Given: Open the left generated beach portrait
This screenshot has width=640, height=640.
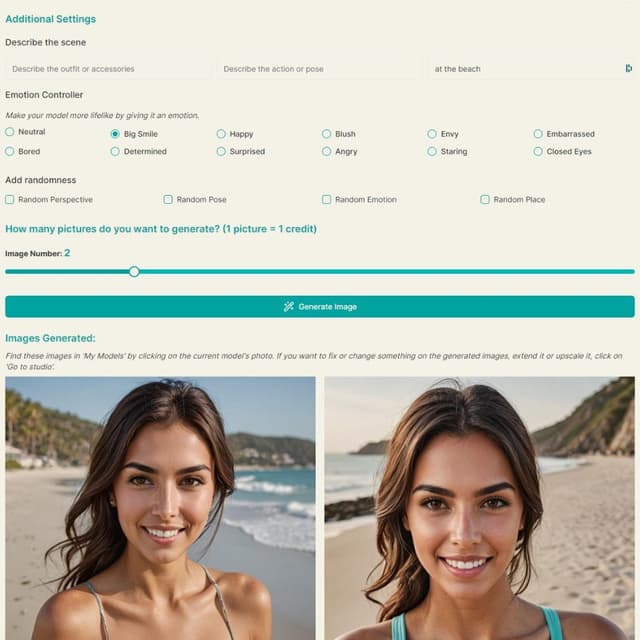Looking at the screenshot, I should pos(160,508).
